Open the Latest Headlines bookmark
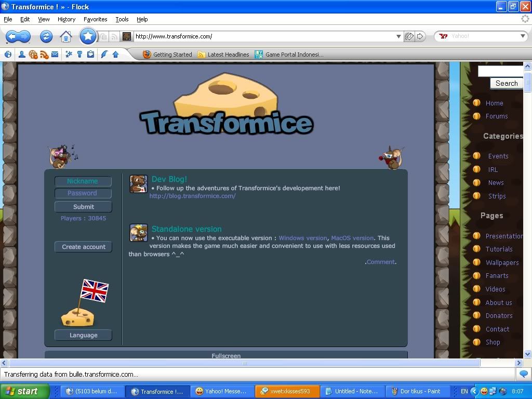 point(223,54)
